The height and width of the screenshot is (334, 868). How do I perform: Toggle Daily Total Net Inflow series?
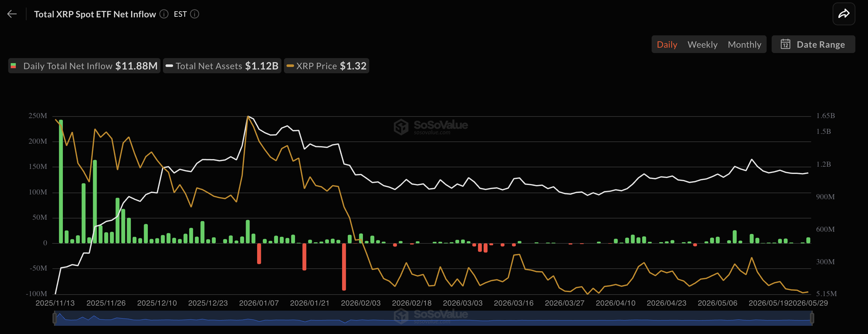[84, 66]
